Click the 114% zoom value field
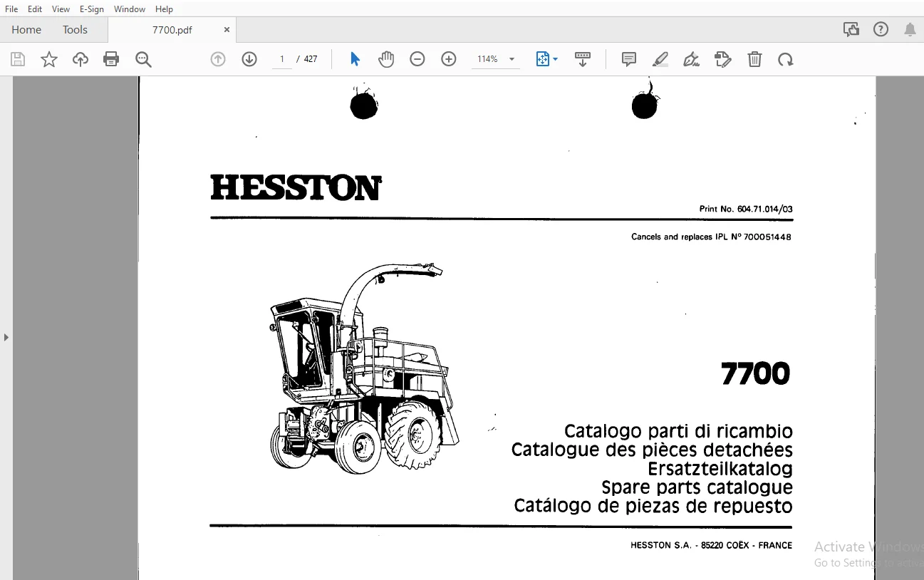The width and height of the screenshot is (924, 580). (x=488, y=59)
